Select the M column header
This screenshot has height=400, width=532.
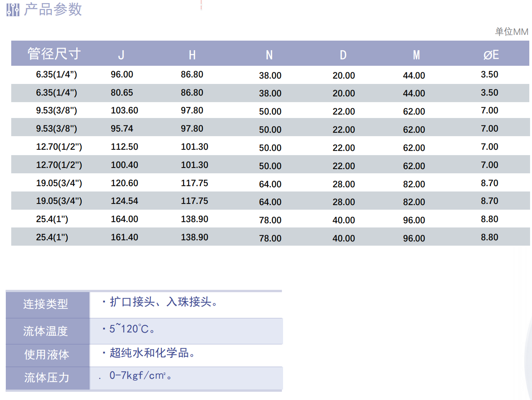click(416, 55)
